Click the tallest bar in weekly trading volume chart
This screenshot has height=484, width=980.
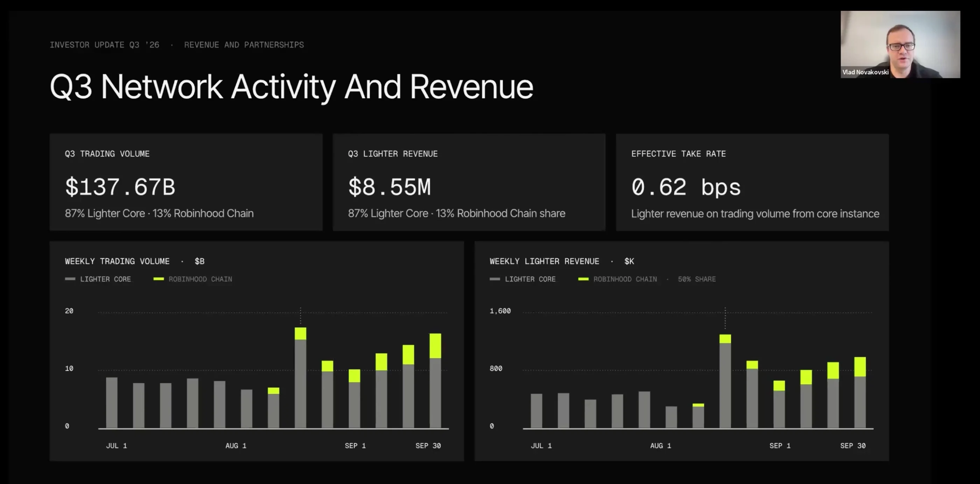301,378
